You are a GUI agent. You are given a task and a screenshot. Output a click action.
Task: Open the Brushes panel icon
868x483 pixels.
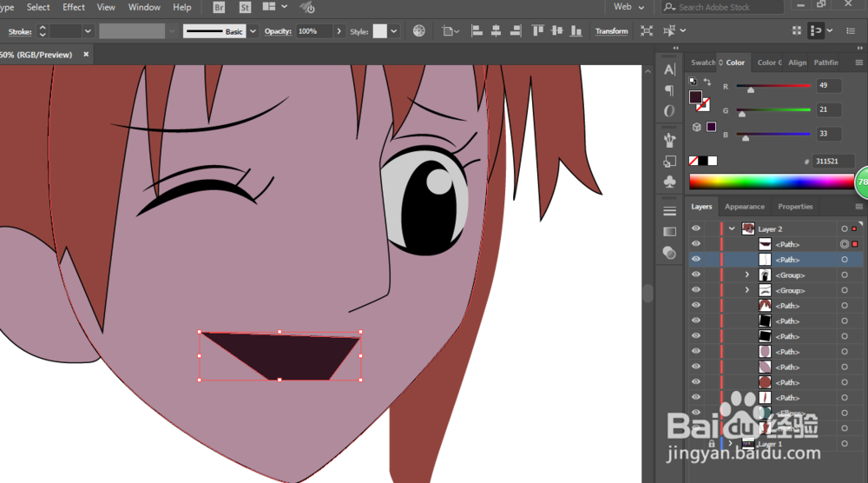669,141
